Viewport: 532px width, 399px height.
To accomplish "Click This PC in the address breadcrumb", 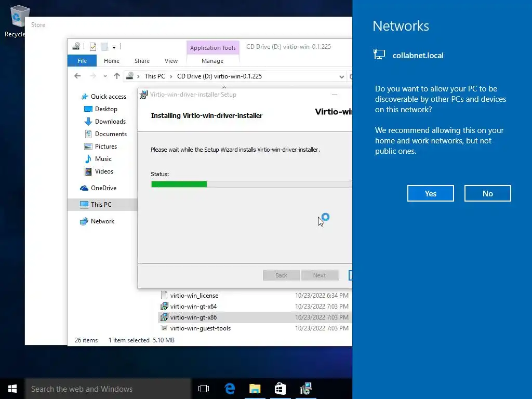I will click(155, 76).
